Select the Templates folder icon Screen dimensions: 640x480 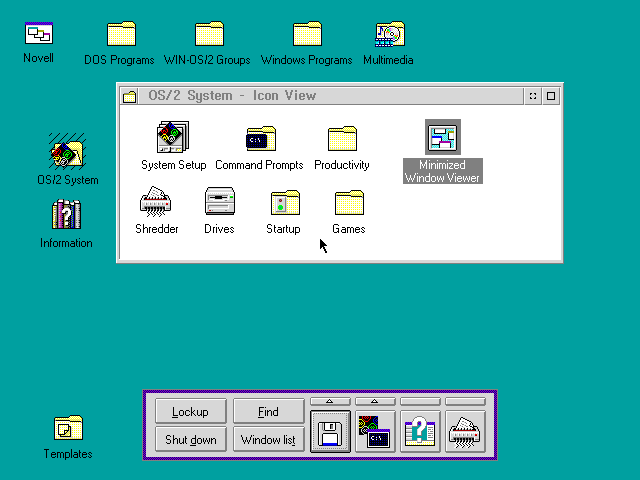[68, 428]
